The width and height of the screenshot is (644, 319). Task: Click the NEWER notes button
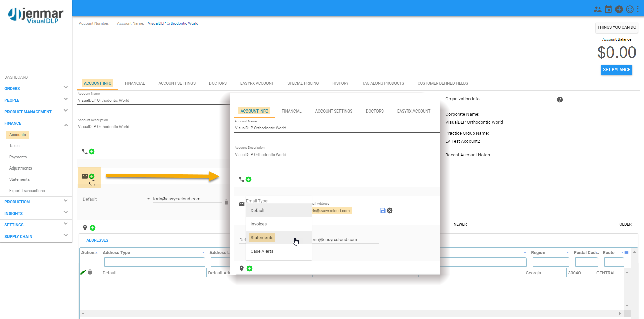[x=460, y=224]
